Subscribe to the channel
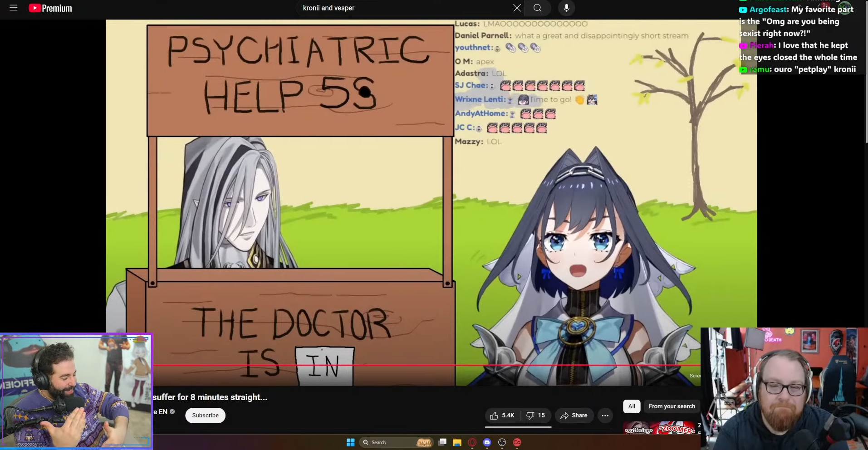Screen dimensions: 868x450 pos(205,416)
